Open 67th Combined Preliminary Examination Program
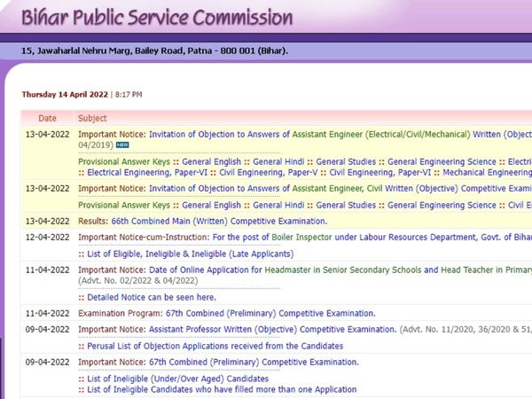Screen dimensions: 532x399 tap(270, 314)
